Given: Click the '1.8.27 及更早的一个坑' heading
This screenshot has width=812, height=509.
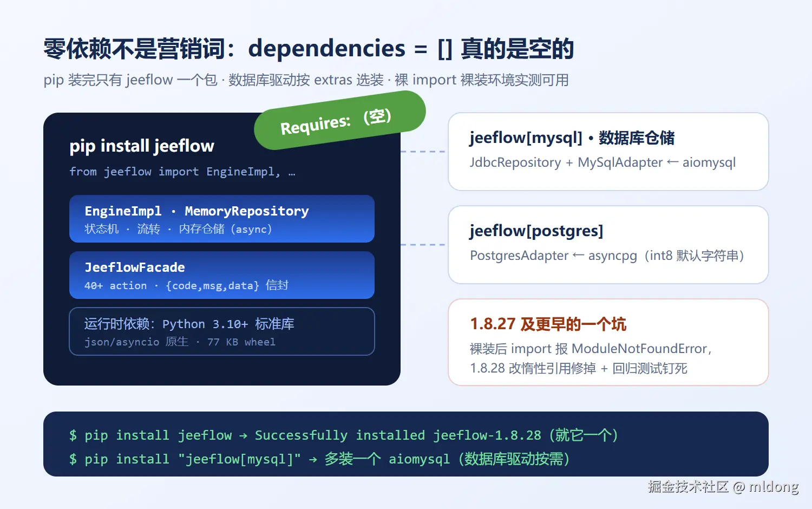Looking at the screenshot, I should [548, 324].
